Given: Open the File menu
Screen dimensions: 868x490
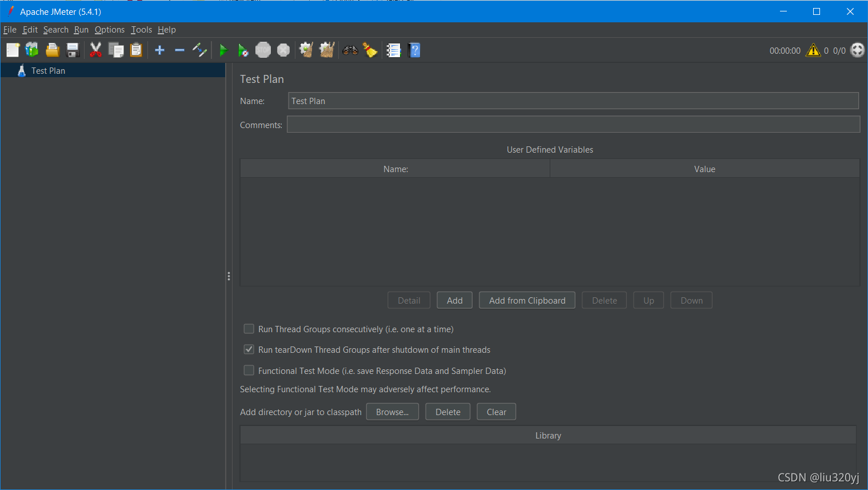Looking at the screenshot, I should point(10,30).
